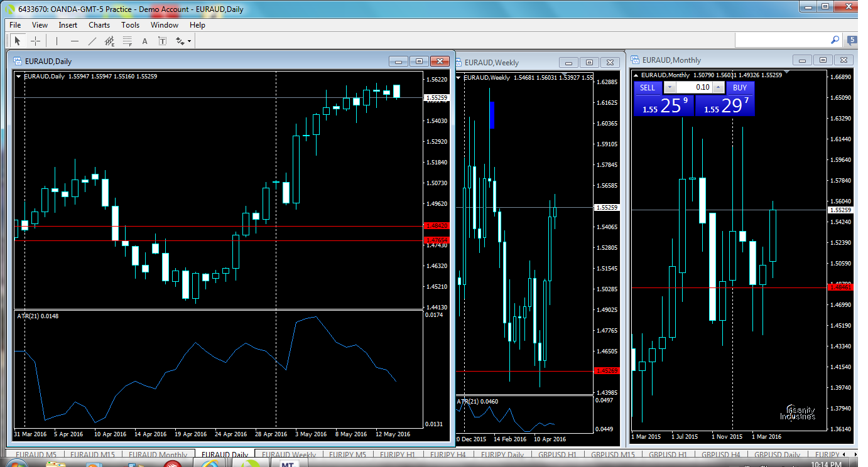Pick the Text 'A' tool
Viewport: 868px width, 467px height.
click(145, 41)
